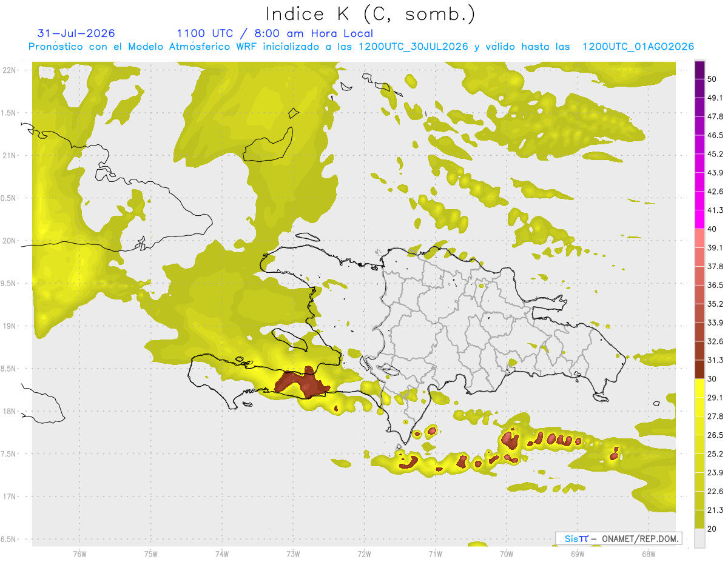This screenshot has width=728, height=562.
Task: Pick the grey swatch below colorbar value 20
Action: pos(699,538)
